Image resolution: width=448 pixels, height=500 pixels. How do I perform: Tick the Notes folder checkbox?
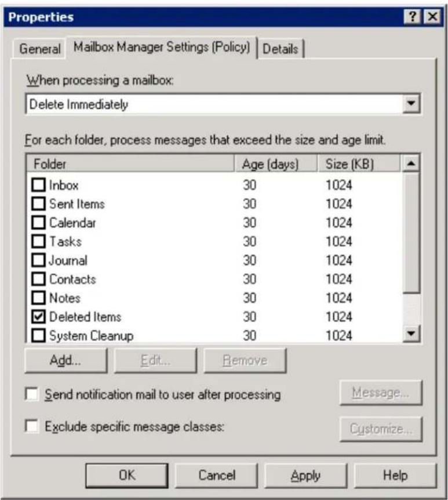[x=39, y=298]
